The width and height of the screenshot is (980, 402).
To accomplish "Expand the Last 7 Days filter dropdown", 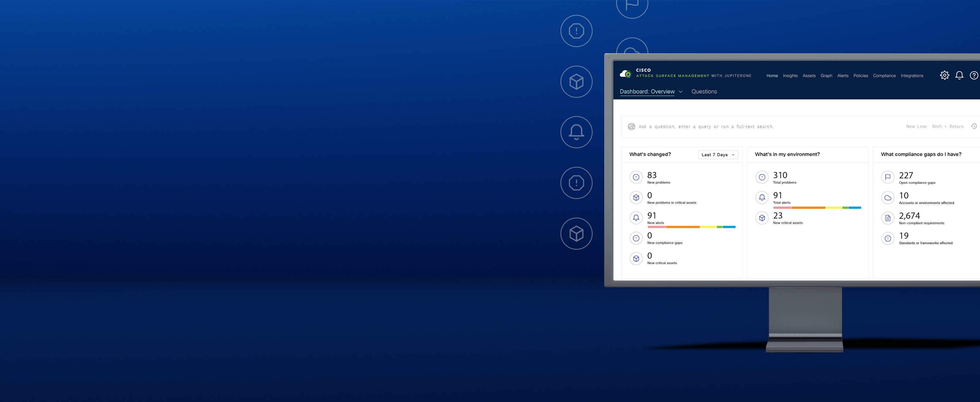I will click(718, 155).
